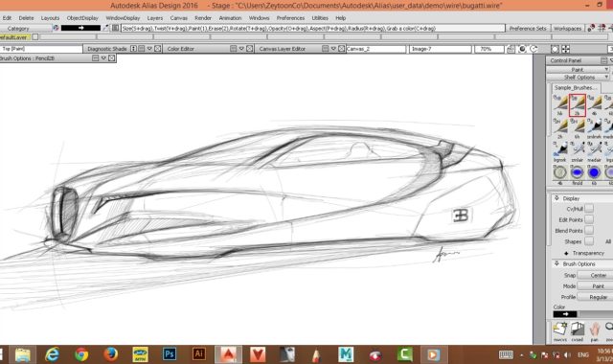Select the solid blue round brush

coord(594,172)
